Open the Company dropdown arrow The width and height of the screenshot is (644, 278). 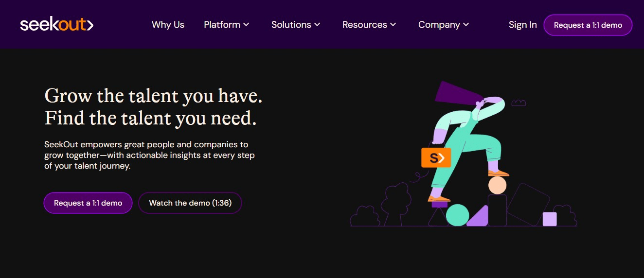[x=466, y=25]
